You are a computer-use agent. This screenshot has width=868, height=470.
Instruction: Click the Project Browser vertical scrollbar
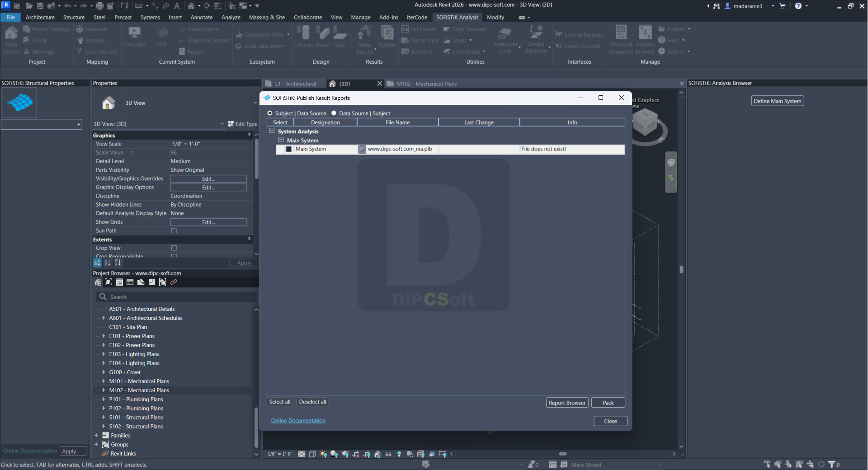256,427
